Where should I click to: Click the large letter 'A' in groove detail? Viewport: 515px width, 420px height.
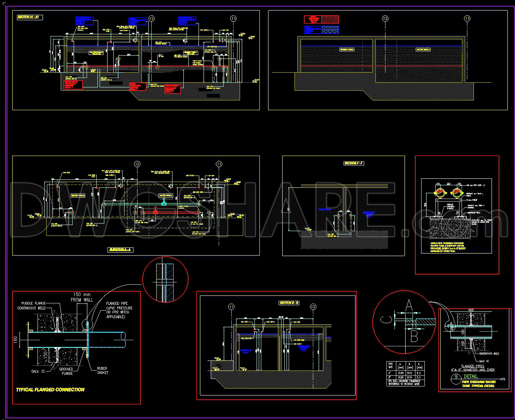coord(409,306)
